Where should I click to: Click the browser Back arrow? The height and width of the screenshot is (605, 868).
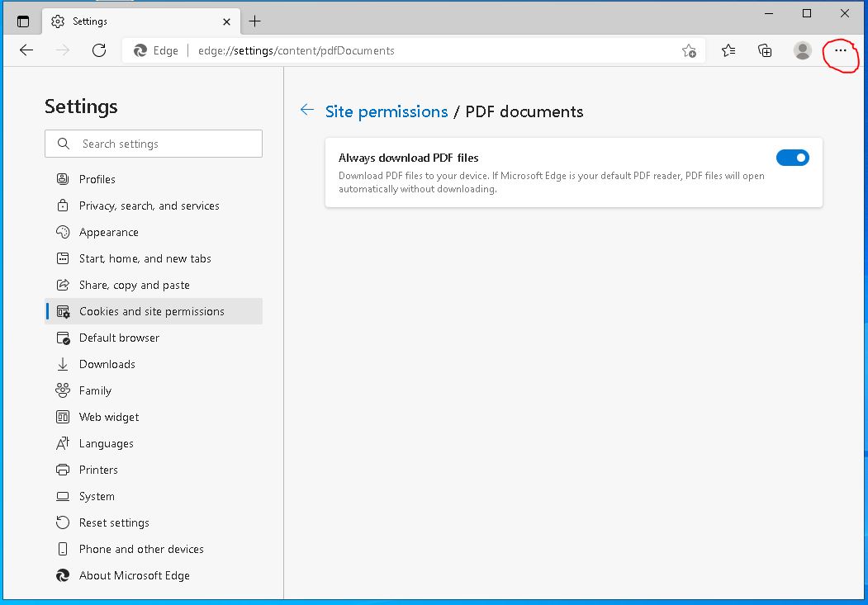[x=26, y=51]
